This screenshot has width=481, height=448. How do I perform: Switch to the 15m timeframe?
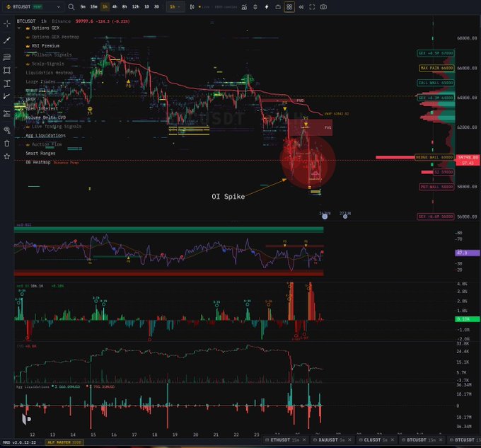93,7
